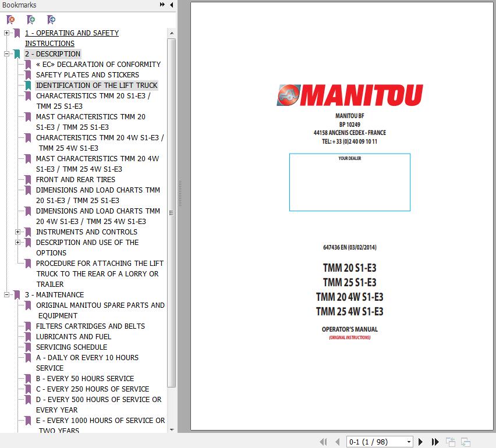Open DIMENSIONS AND LOAD CHARTS TMM 20 4W
This screenshot has width=496, height=448.
pyautogui.click(x=98, y=216)
